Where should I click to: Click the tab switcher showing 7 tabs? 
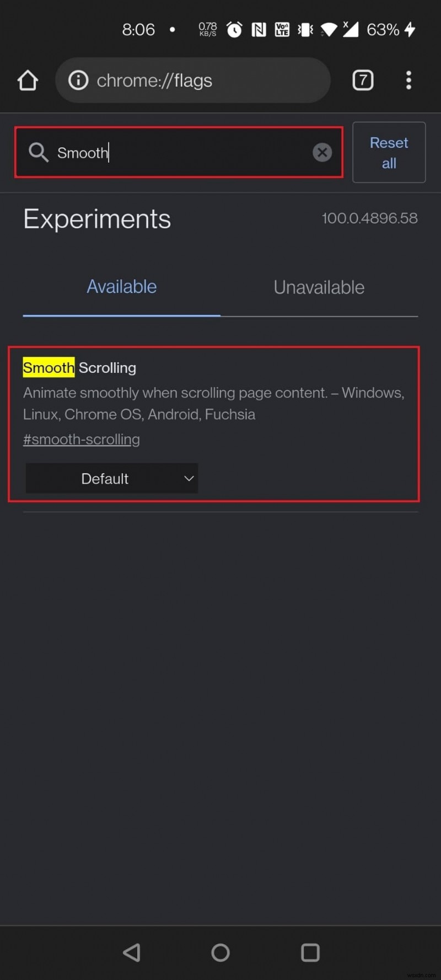coord(363,80)
